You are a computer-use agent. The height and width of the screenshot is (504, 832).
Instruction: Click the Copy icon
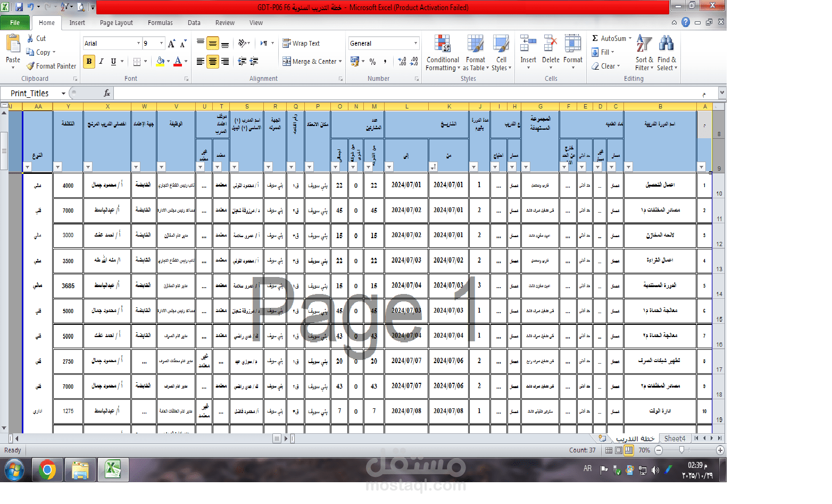click(30, 52)
